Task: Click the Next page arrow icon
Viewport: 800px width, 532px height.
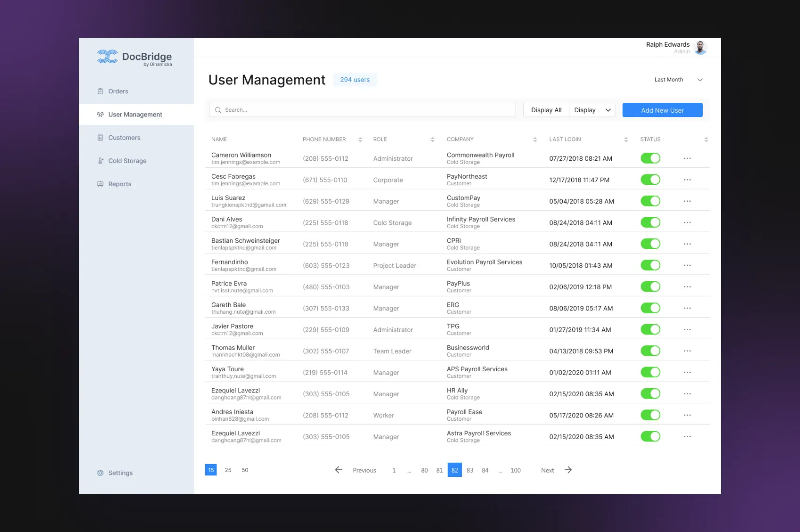Action: [568, 470]
